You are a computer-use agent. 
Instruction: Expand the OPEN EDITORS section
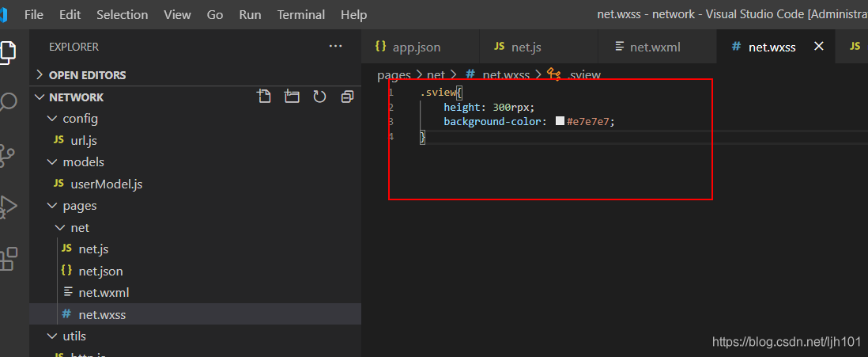[x=194, y=75]
